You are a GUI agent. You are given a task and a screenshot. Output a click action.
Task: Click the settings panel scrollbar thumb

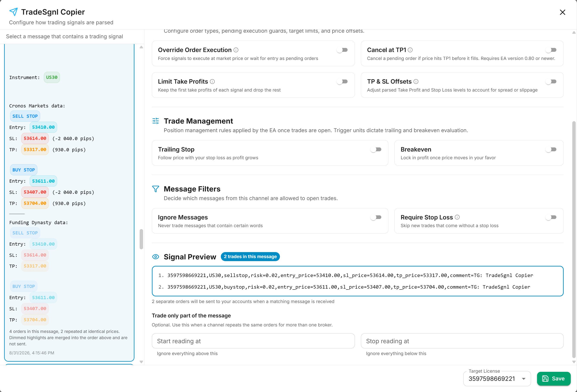(574, 240)
